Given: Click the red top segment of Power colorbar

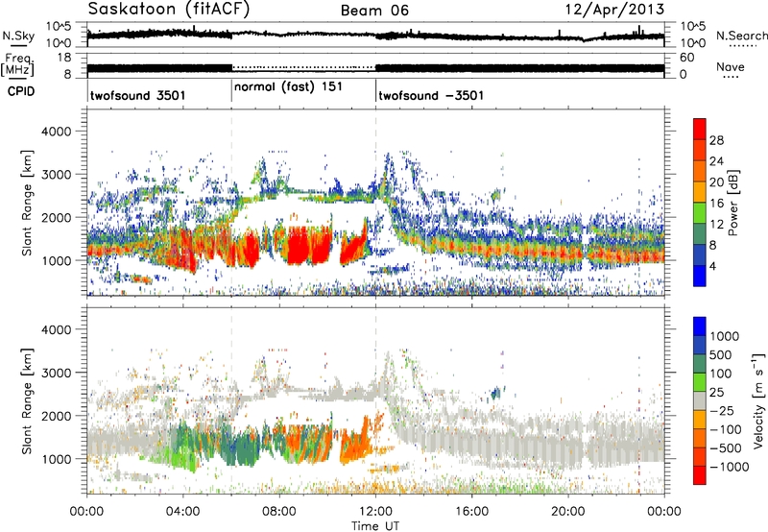Looking at the screenshot, I should (700, 129).
